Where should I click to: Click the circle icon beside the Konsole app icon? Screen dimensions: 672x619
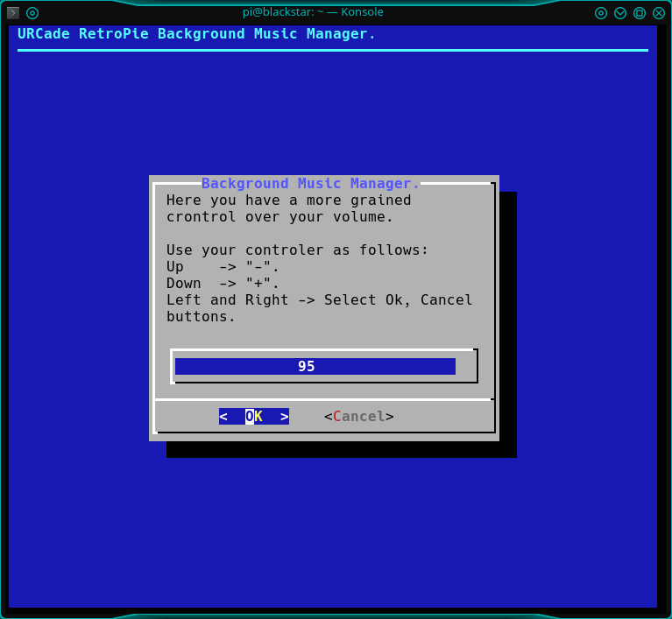click(x=32, y=13)
